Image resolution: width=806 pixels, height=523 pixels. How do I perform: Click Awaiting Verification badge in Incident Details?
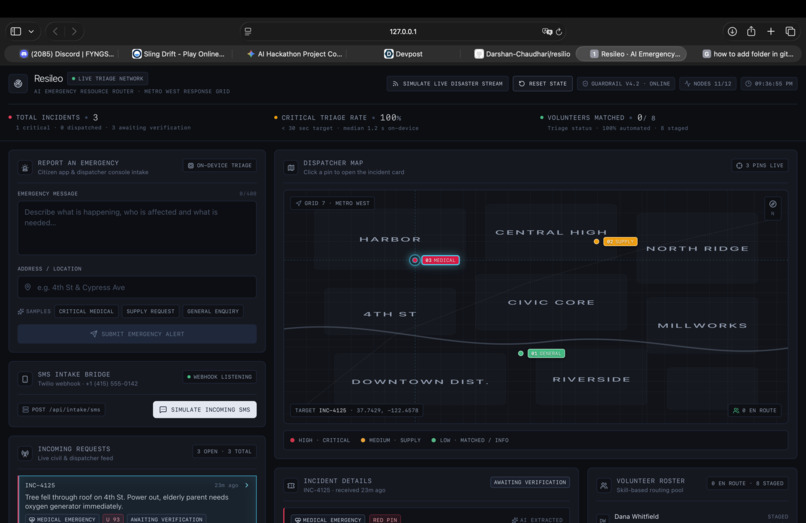[529, 482]
